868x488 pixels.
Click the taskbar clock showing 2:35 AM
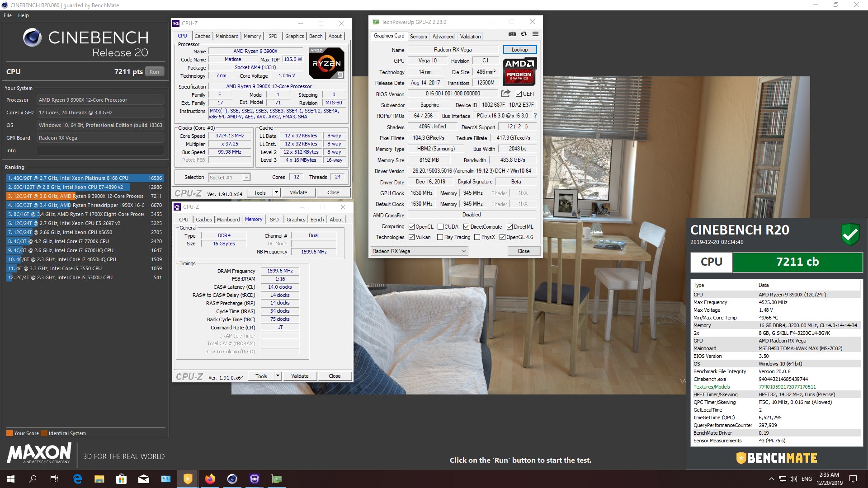[829, 479]
